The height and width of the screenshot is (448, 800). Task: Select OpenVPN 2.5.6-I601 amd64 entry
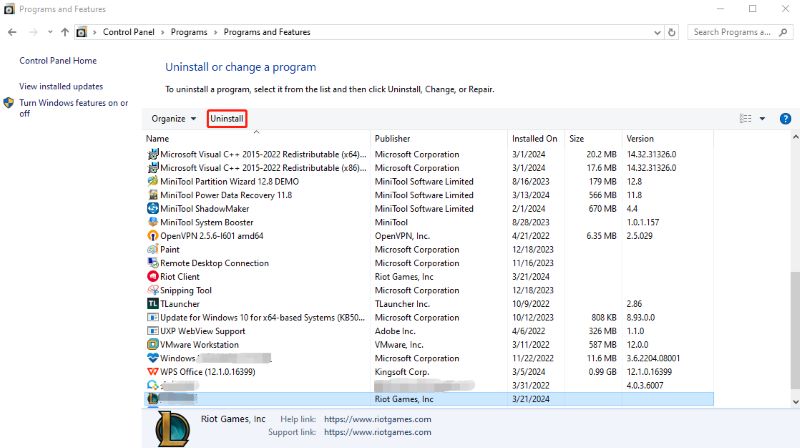click(x=212, y=236)
